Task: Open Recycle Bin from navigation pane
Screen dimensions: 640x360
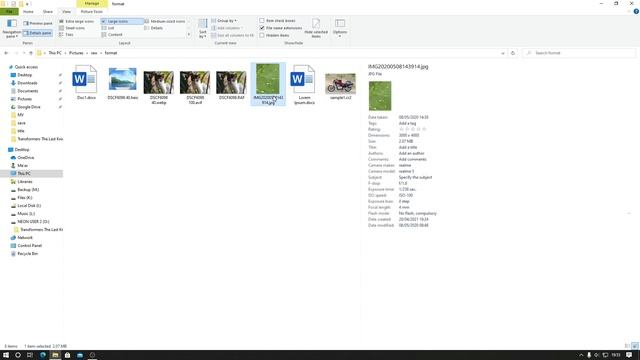Action: (27, 253)
